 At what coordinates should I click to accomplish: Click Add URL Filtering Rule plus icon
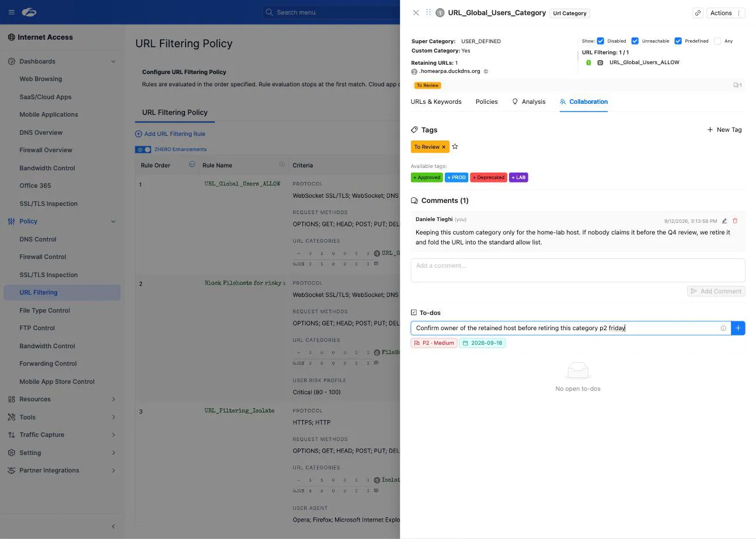138,134
